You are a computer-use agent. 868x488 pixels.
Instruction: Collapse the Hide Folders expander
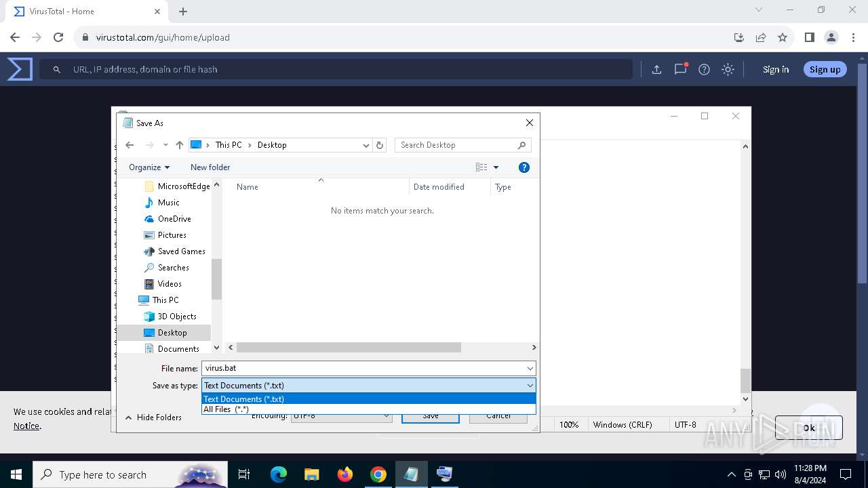click(153, 418)
